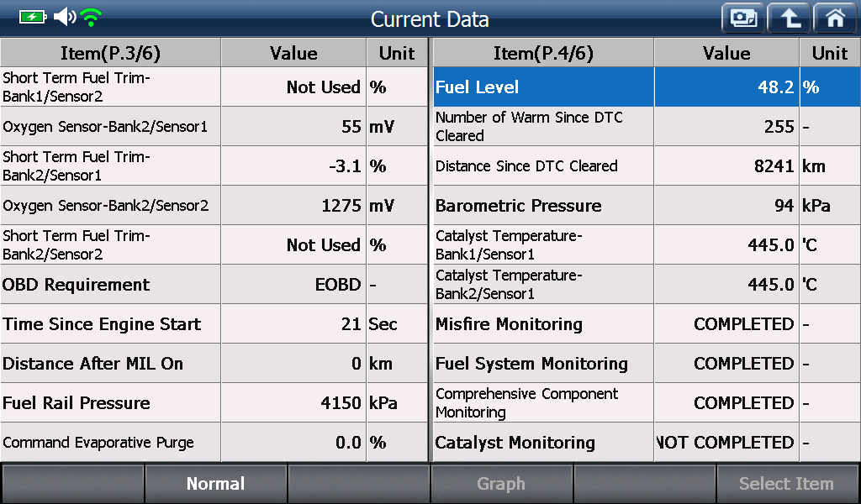Screen dimensions: 861x504
Task: Tap the screen capture icon
Action: 743,18
